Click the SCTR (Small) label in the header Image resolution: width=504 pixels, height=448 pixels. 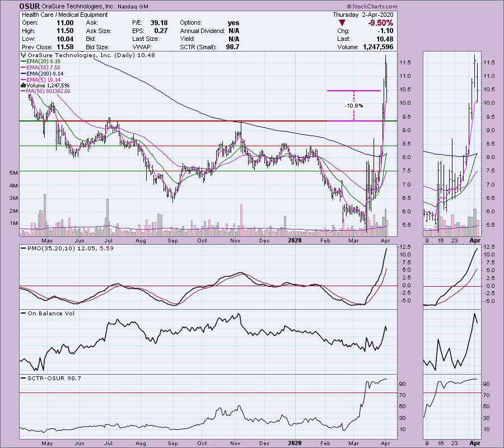tap(198, 47)
